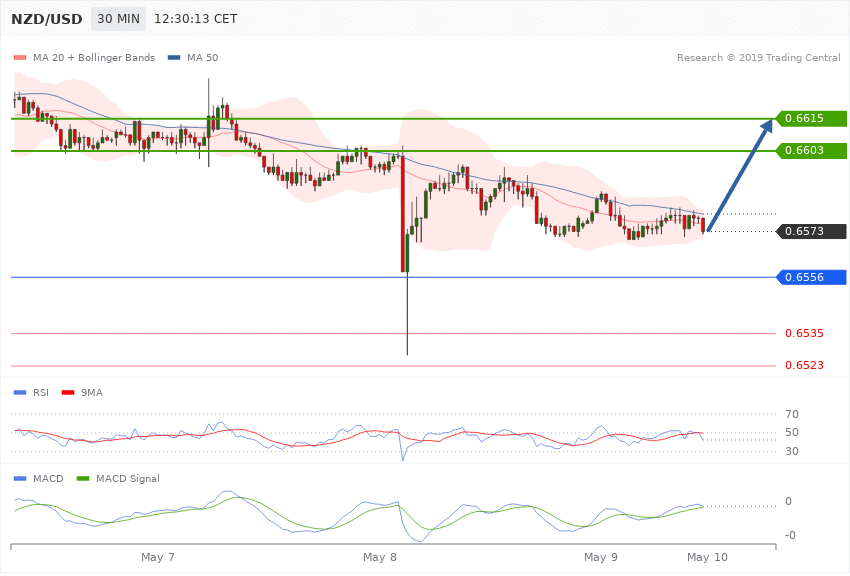The width and height of the screenshot is (850, 576).
Task: Click the 9MA legend label
Action: tap(92, 392)
